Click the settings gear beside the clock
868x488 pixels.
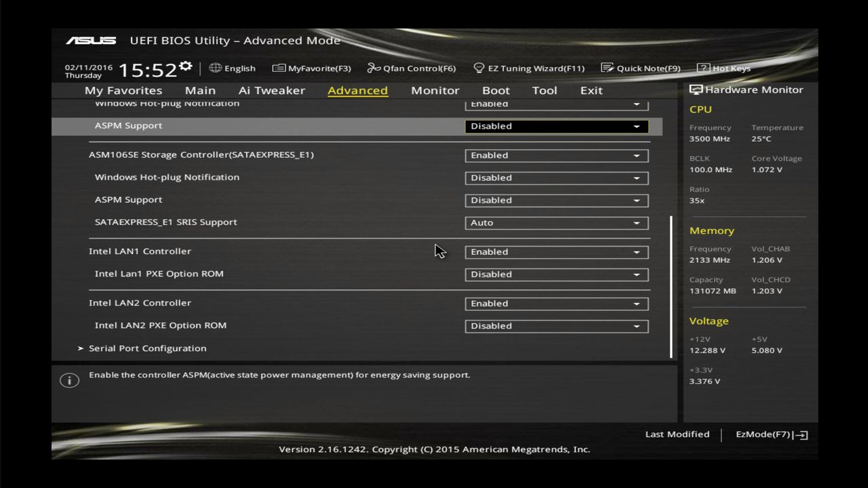[x=186, y=66]
